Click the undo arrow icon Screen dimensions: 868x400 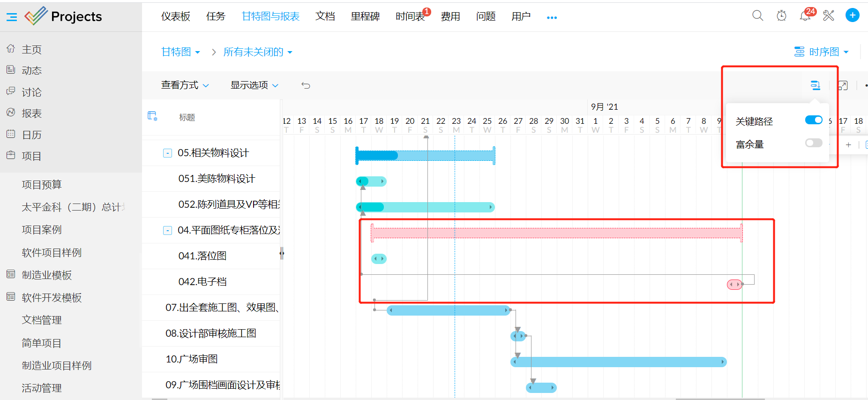coord(306,85)
